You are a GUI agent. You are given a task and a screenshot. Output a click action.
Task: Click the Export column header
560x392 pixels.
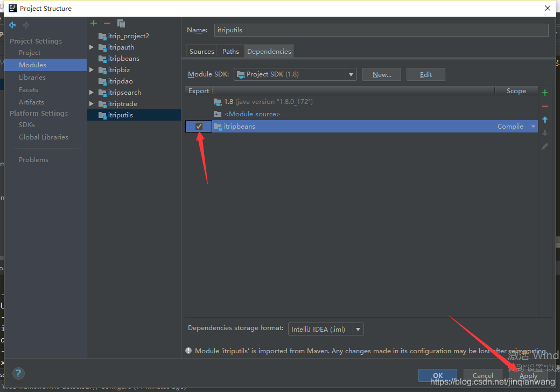pyautogui.click(x=199, y=91)
